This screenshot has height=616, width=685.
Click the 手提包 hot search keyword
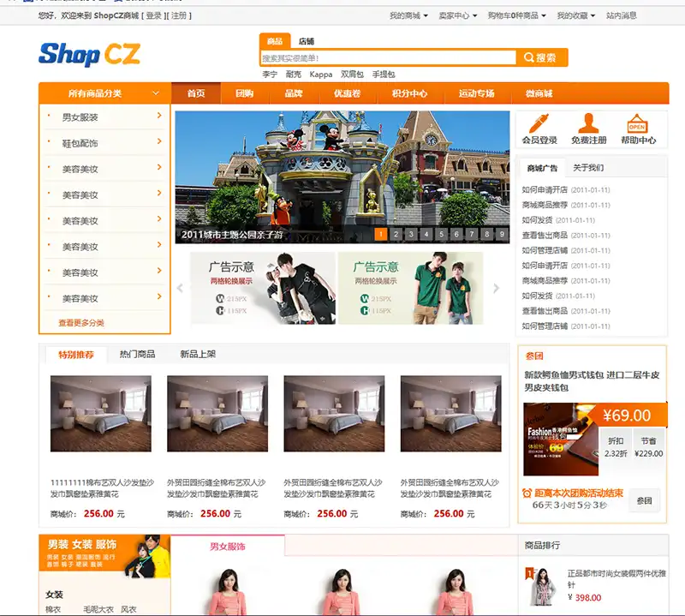[384, 75]
